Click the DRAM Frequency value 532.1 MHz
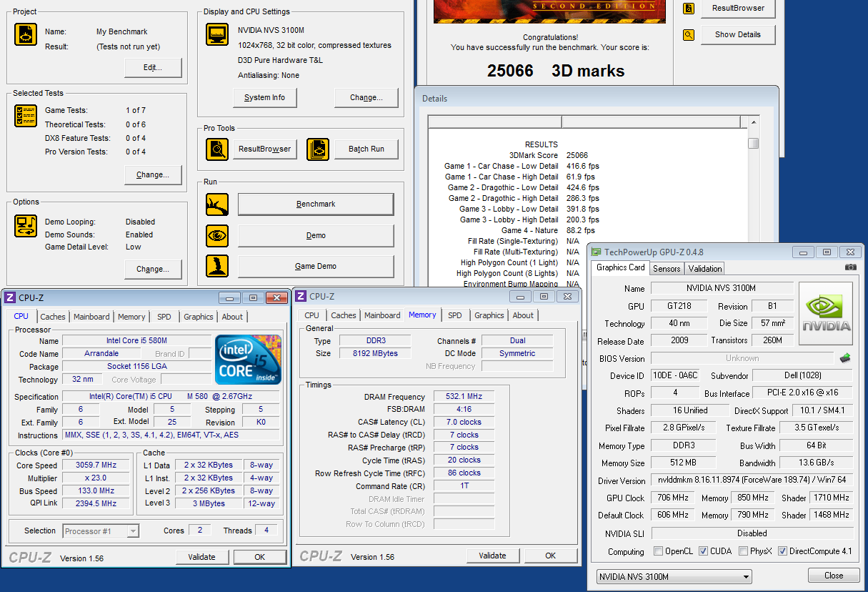The height and width of the screenshot is (592, 868). (x=464, y=396)
